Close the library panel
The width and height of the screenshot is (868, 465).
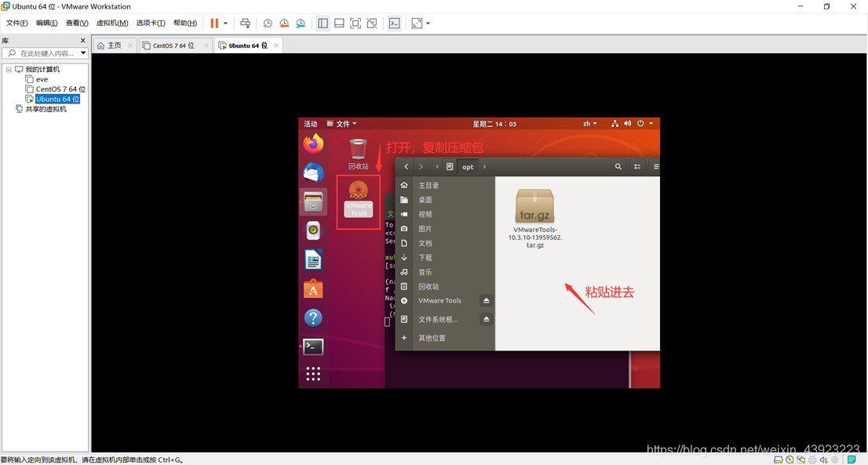[83, 40]
